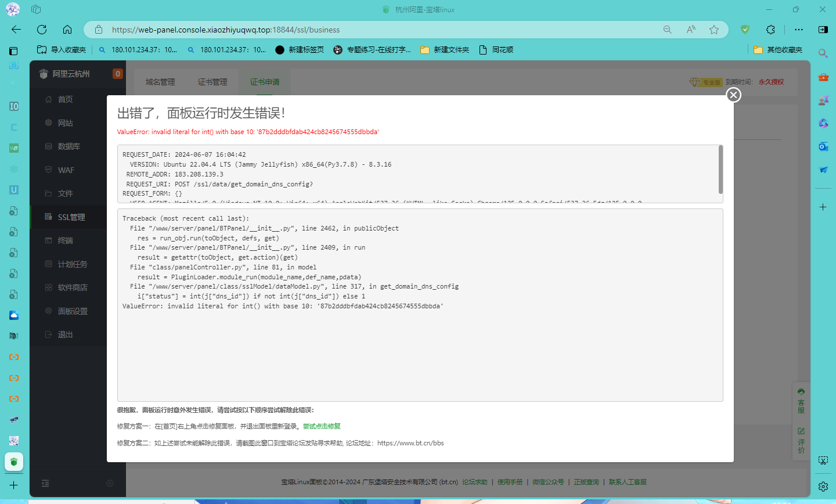
Task: Click the https://www.bt.cn/bbs forum address
Action: pos(410,443)
